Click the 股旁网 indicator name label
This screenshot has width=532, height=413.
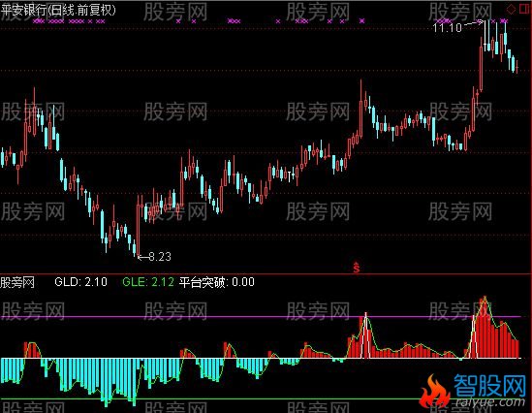pyautogui.click(x=17, y=282)
